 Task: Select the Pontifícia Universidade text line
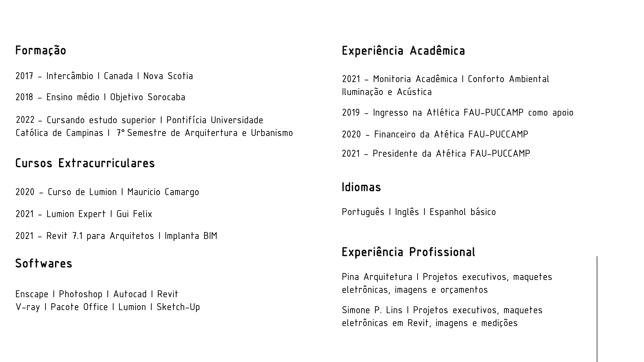pos(139,120)
